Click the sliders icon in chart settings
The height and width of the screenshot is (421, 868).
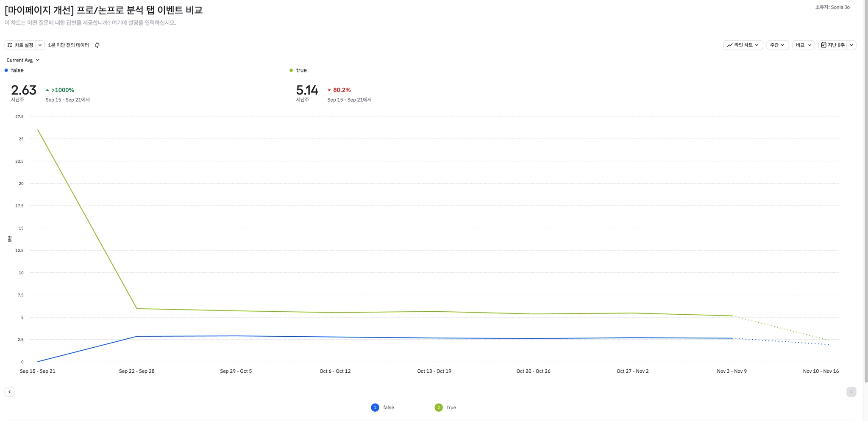point(10,45)
